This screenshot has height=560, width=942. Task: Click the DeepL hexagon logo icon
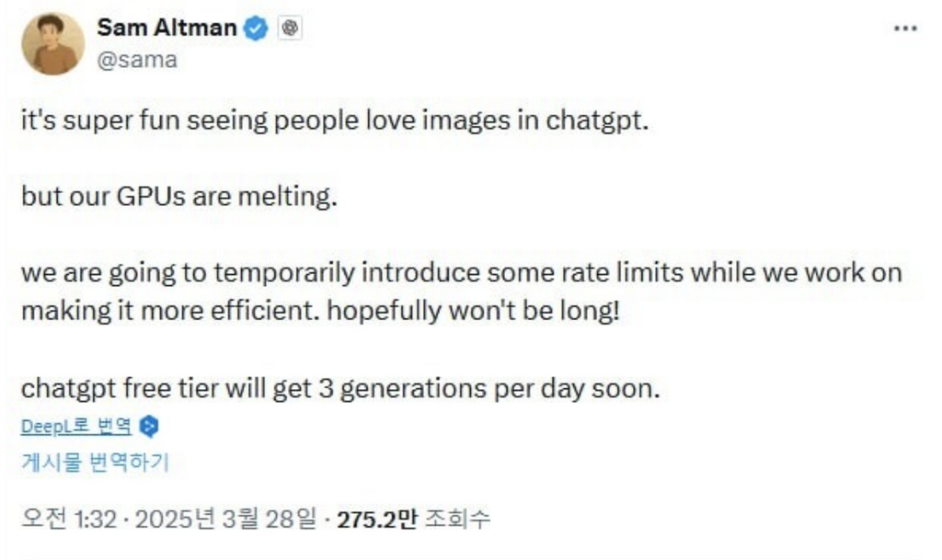pos(149,427)
